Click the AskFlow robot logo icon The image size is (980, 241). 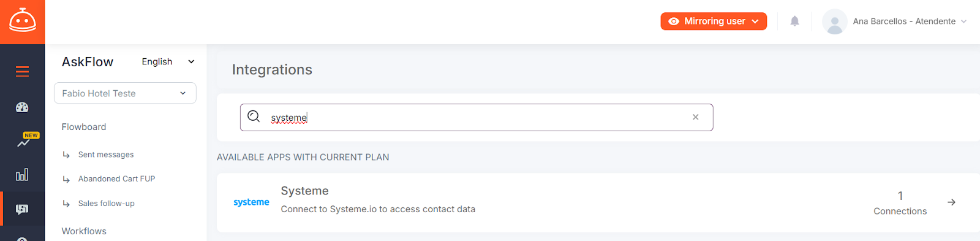pyautogui.click(x=22, y=20)
